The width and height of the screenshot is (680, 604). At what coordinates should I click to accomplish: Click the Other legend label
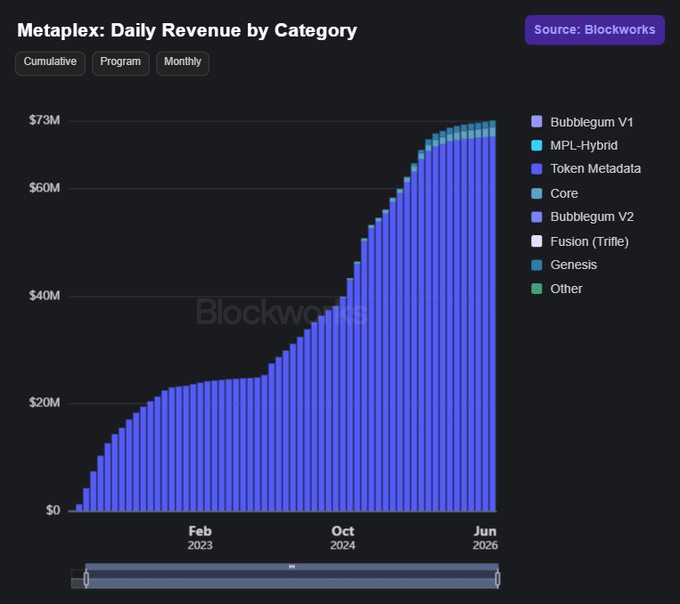566,289
